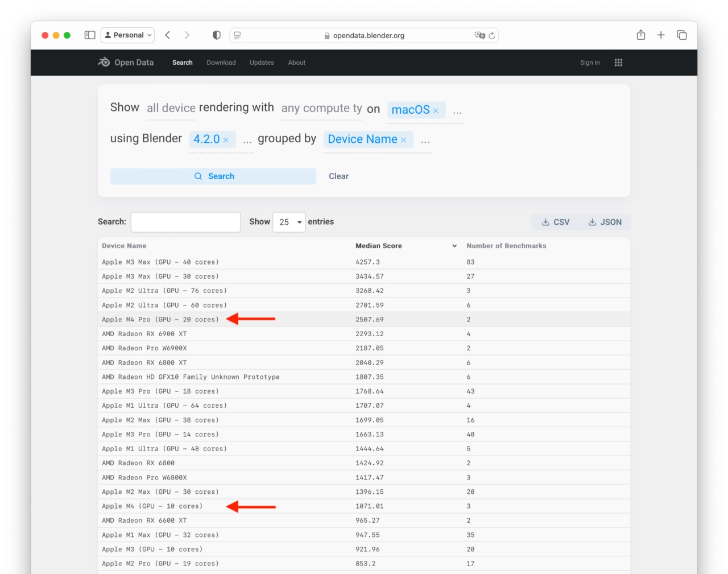Open the Personal profile dropdown
The width and height of the screenshot is (728, 574).
tap(128, 35)
